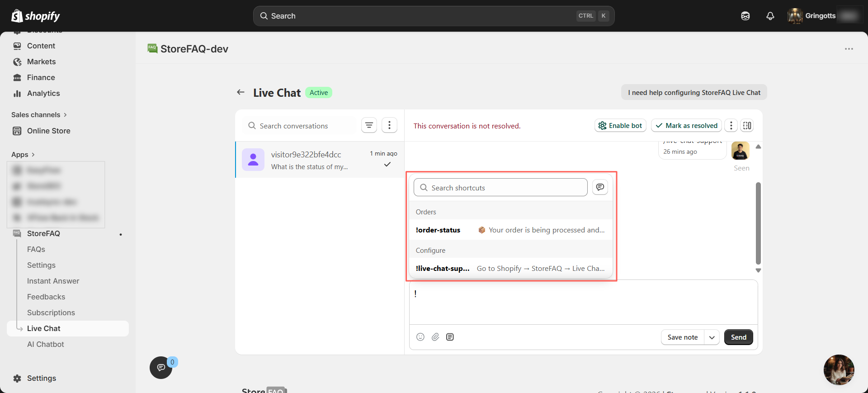This screenshot has height=393, width=868.
Task: Open support avatar bubble bottom right
Action: coord(839,370)
